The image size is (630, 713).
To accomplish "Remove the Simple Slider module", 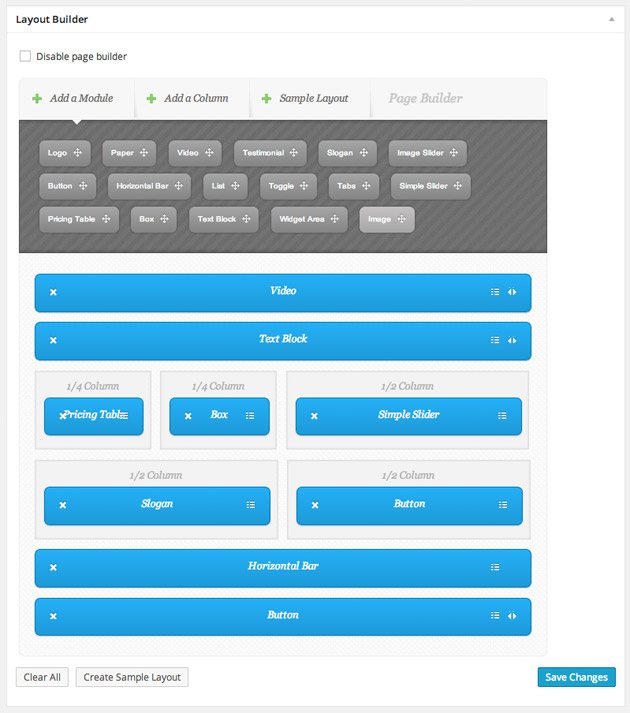I will pos(314,416).
